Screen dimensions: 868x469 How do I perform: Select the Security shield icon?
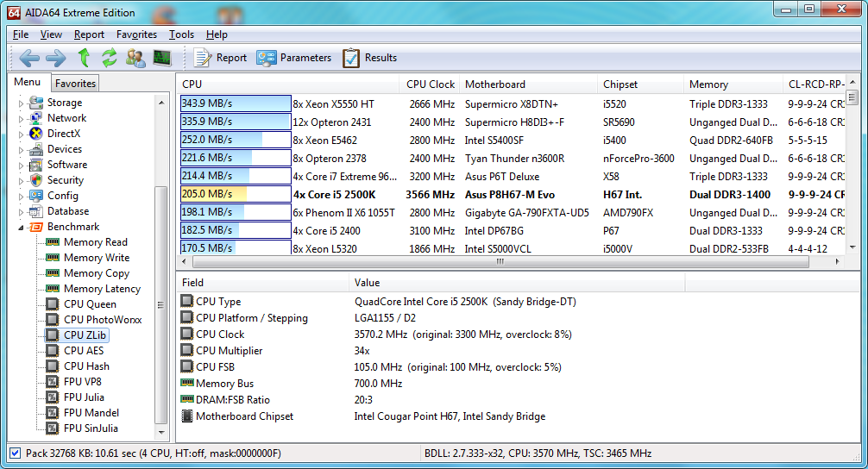[x=36, y=179]
